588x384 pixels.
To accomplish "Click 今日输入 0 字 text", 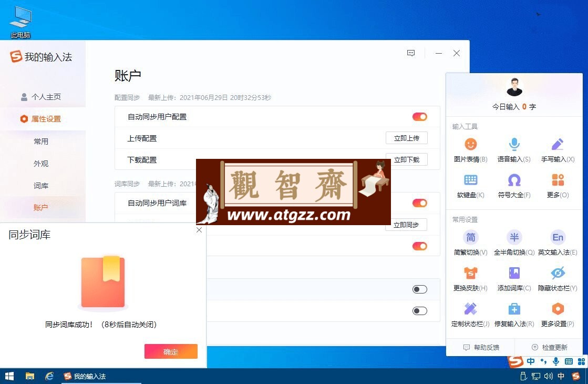I will pyautogui.click(x=514, y=107).
